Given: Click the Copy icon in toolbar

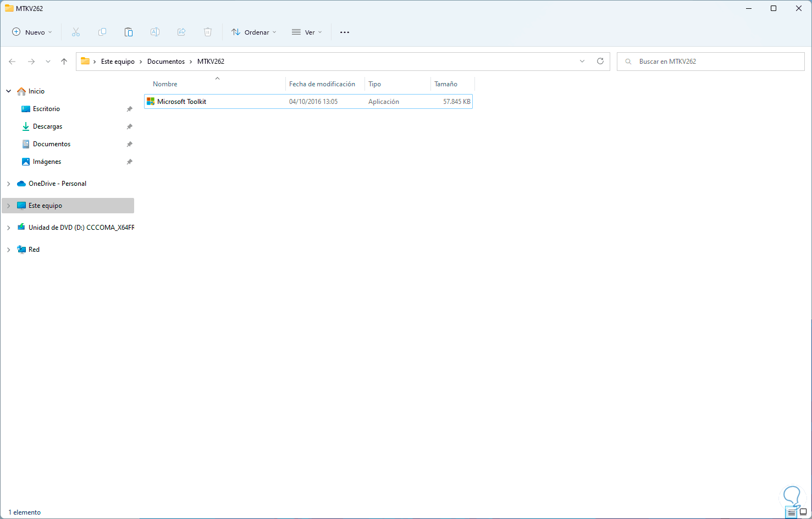Looking at the screenshot, I should tap(102, 32).
